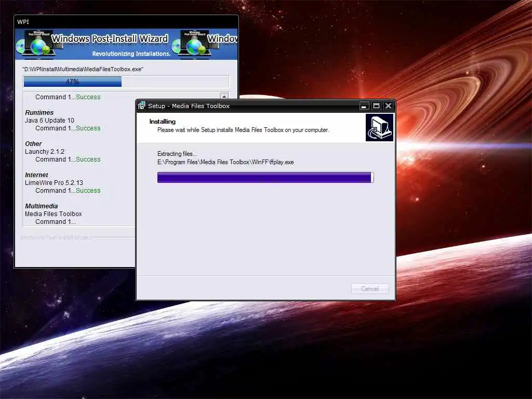Click Success status under Launchy 2.1.2
Viewport: 532px width, 399px height.
(x=88, y=159)
